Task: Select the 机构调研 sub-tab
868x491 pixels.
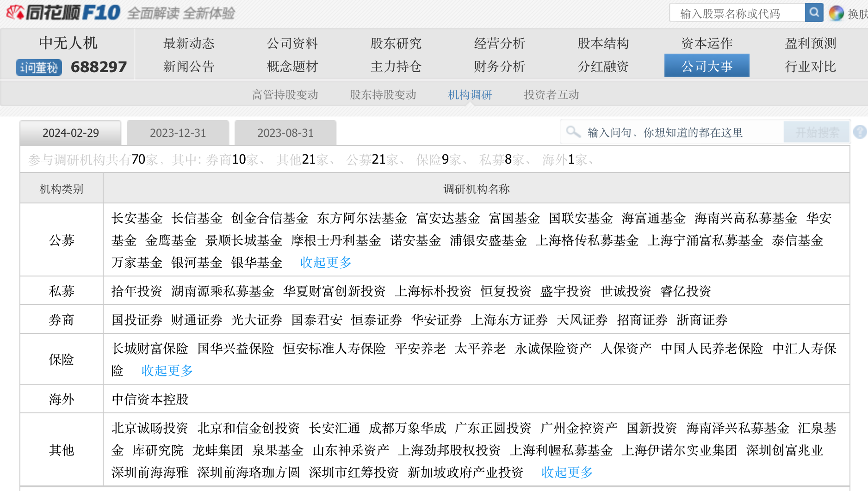Action: coord(470,95)
